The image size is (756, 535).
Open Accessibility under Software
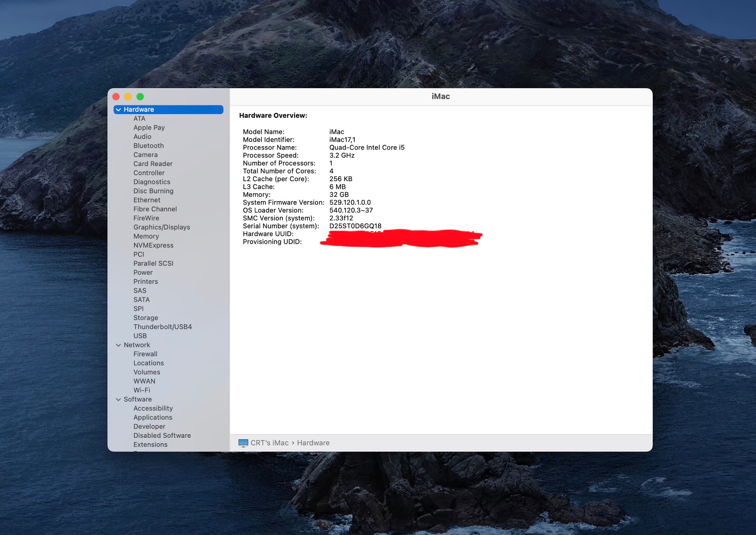tap(153, 408)
